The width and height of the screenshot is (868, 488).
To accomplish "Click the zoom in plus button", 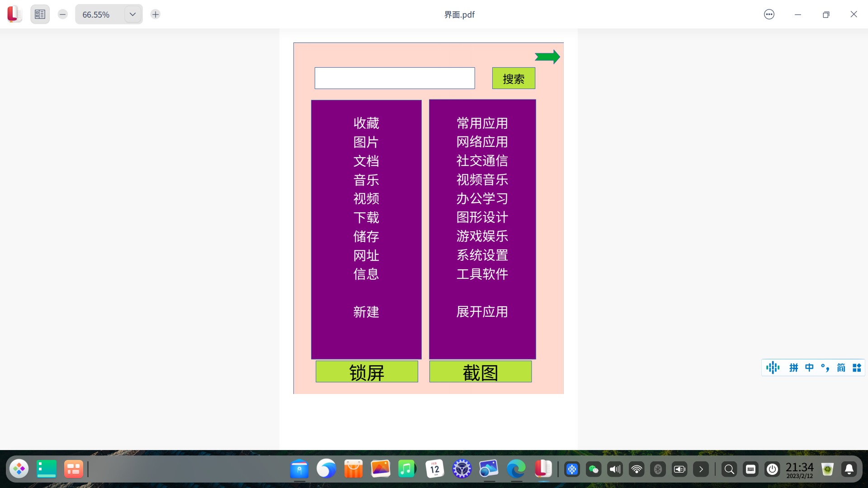I will (x=156, y=14).
